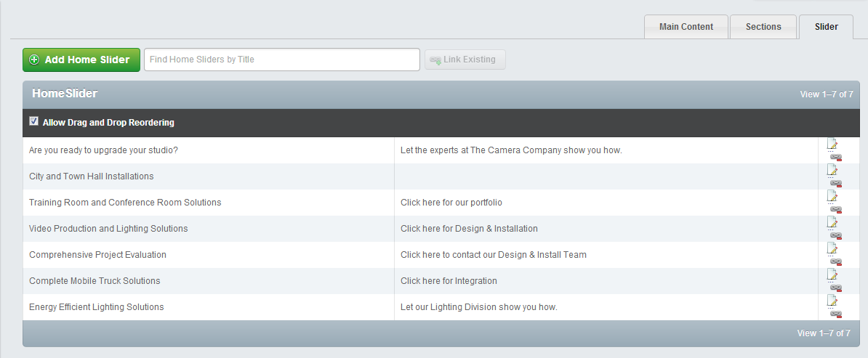The width and height of the screenshot is (868, 358).
Task: Click the edit icon for 'Are you ready to upgrade your studio?'
Action: [x=832, y=144]
